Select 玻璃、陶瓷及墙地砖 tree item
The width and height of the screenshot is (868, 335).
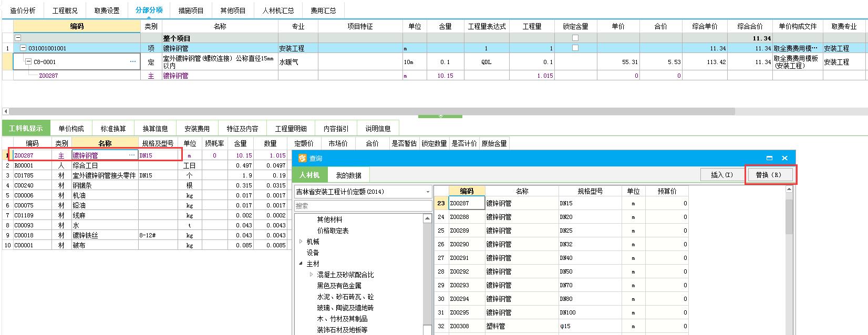345,308
